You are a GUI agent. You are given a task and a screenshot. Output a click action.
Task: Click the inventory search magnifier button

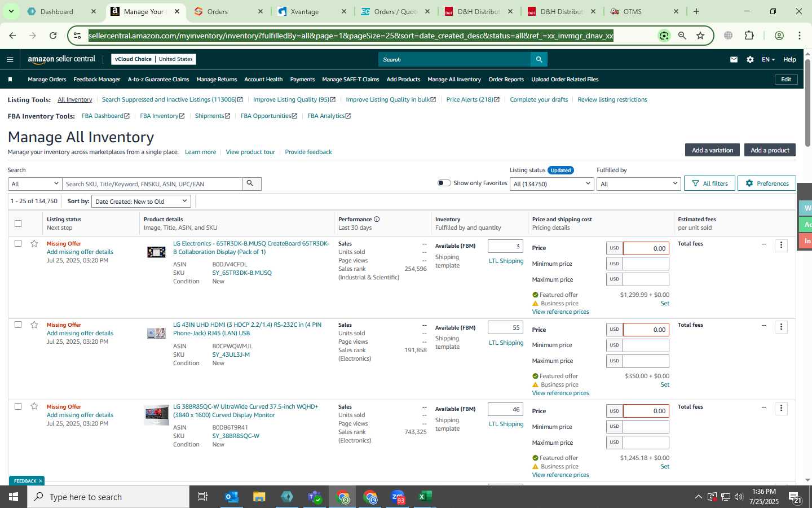click(251, 183)
